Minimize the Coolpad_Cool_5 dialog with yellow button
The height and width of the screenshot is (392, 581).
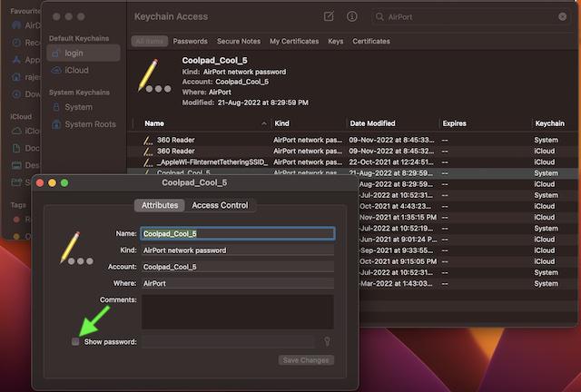53,182
